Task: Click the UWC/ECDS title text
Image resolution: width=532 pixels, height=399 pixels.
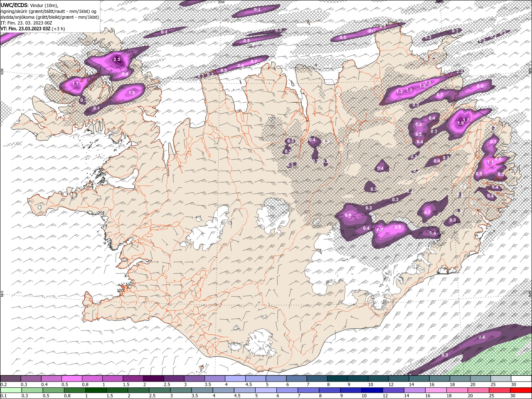Action: click(15, 5)
